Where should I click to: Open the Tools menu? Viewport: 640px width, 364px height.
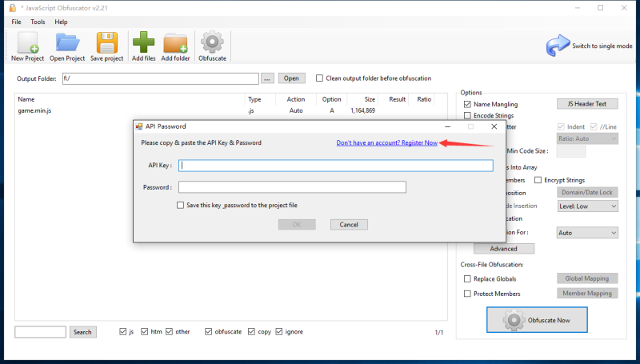tap(38, 22)
